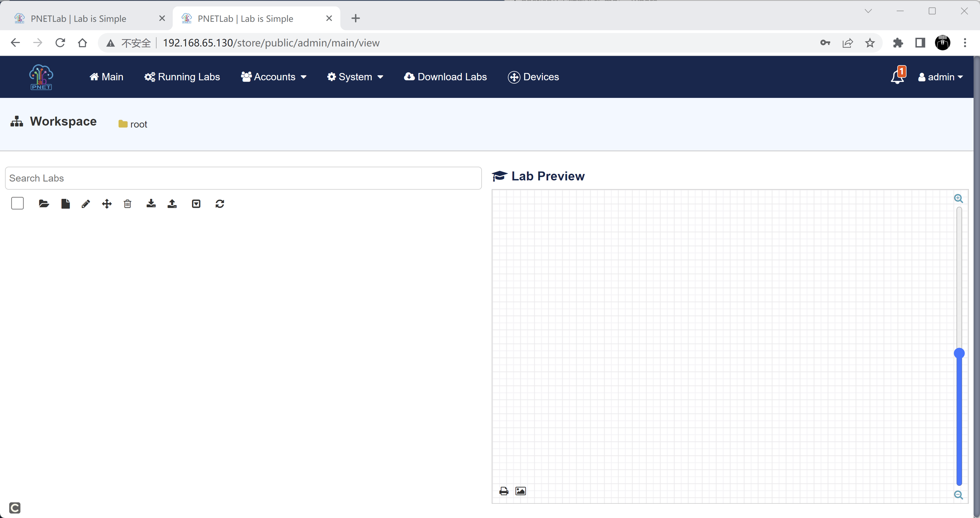
Task: Toggle the select-all checkbox
Action: pos(18,203)
